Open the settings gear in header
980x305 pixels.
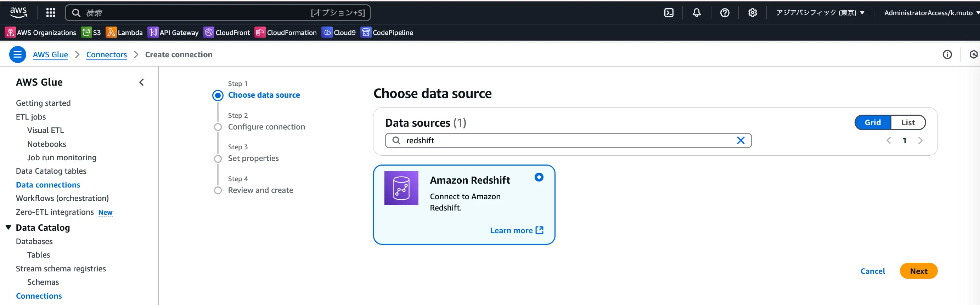(x=752, y=12)
